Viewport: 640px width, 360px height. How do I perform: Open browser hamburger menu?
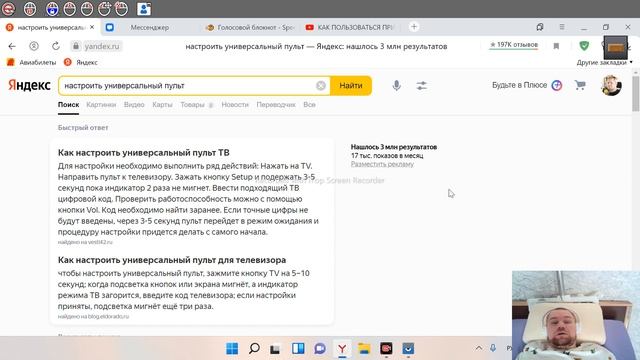tap(562, 27)
